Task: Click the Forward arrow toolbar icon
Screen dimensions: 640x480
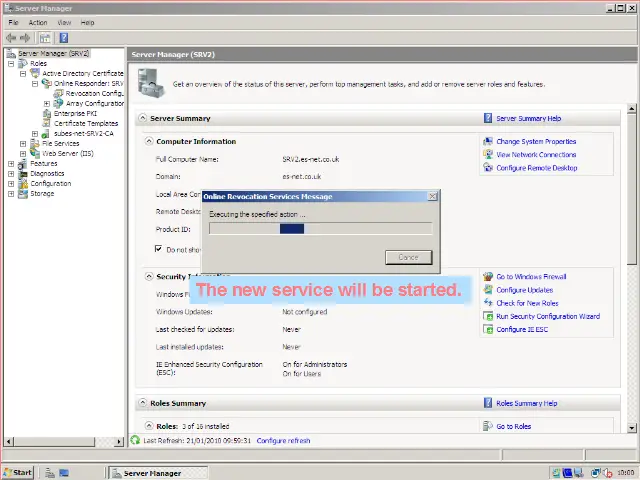Action: click(25, 38)
